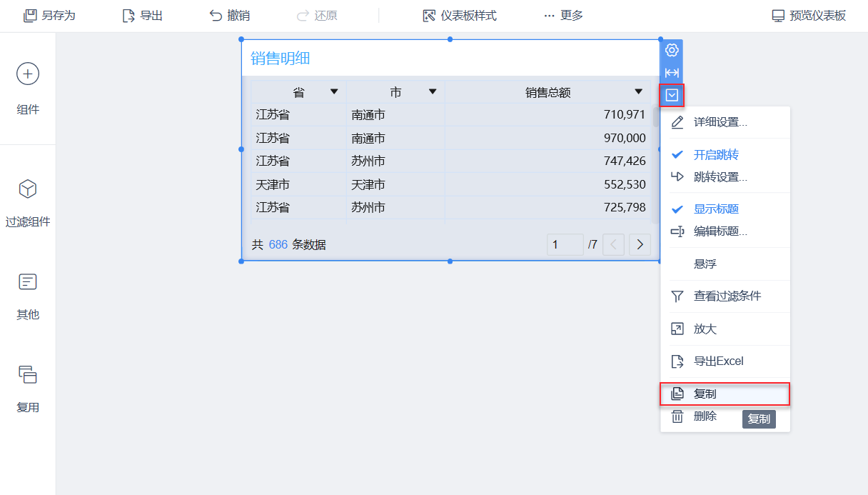Select the cell with value 747,426
The height and width of the screenshot is (495, 868).
click(x=548, y=161)
